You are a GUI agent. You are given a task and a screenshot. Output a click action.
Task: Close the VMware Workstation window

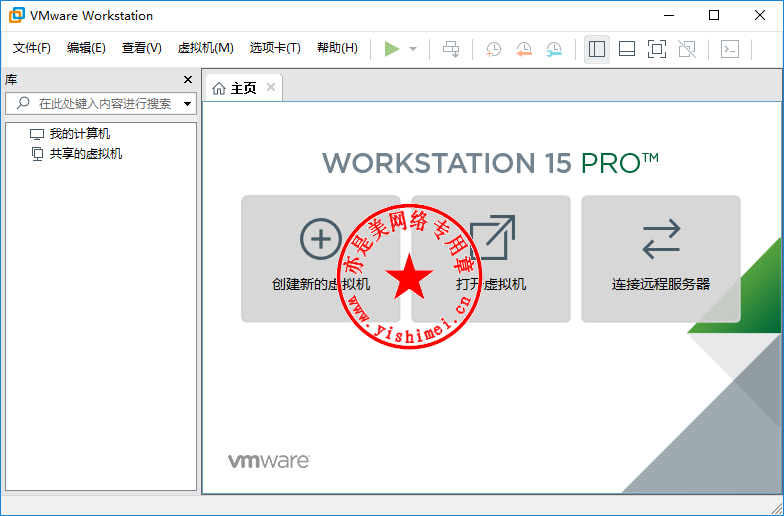coord(760,16)
